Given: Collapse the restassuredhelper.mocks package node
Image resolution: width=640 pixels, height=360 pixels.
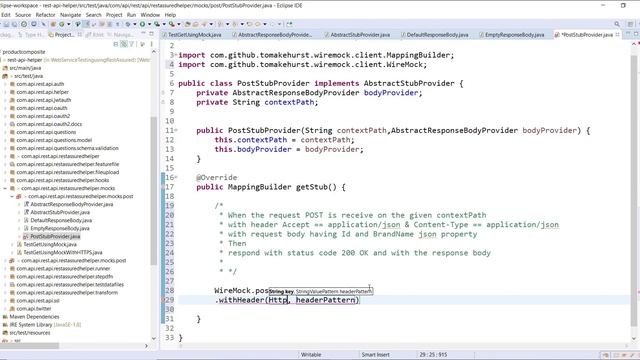Looking at the screenshot, I should click(x=5, y=188).
